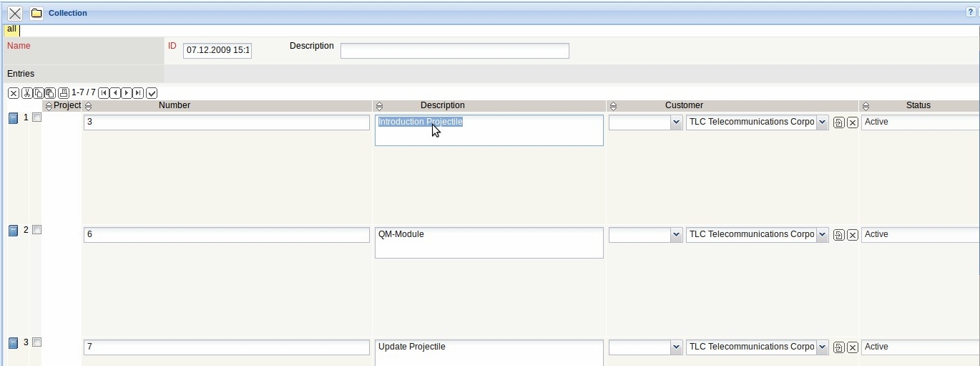Click the red 'Name' label
The height and width of the screenshot is (366, 980).
coord(19,46)
